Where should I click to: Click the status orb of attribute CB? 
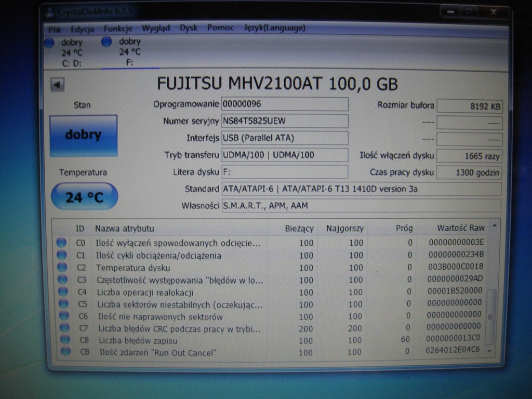(65, 352)
